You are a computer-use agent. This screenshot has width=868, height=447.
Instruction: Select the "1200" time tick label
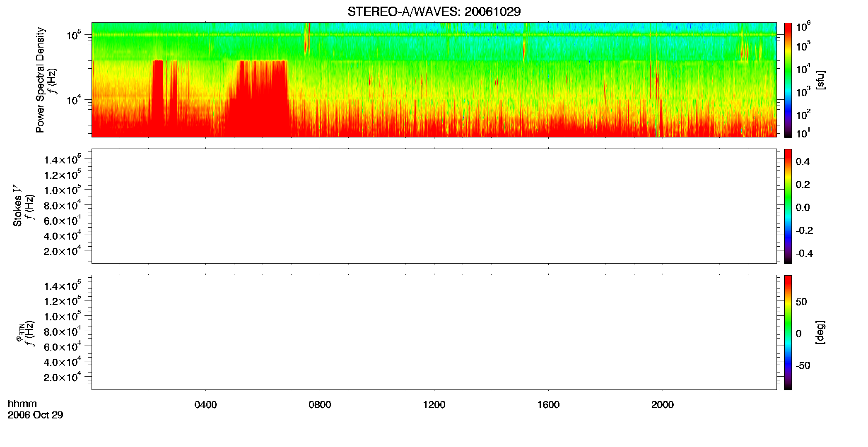434,405
